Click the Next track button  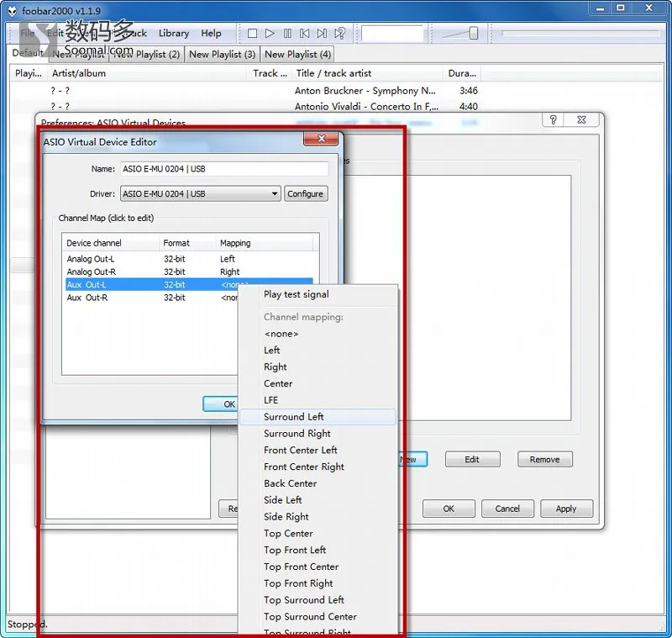[322, 34]
